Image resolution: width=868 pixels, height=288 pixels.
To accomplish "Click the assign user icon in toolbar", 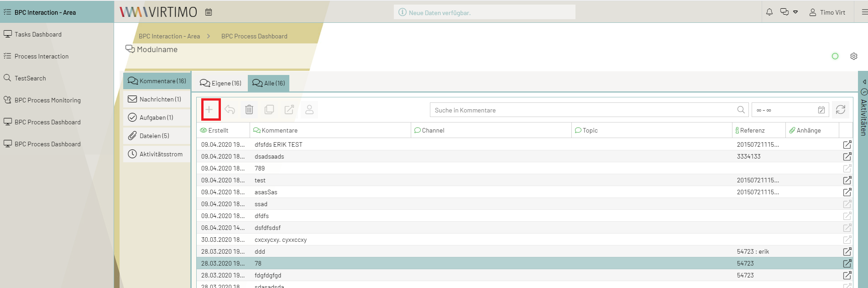I will tap(309, 110).
